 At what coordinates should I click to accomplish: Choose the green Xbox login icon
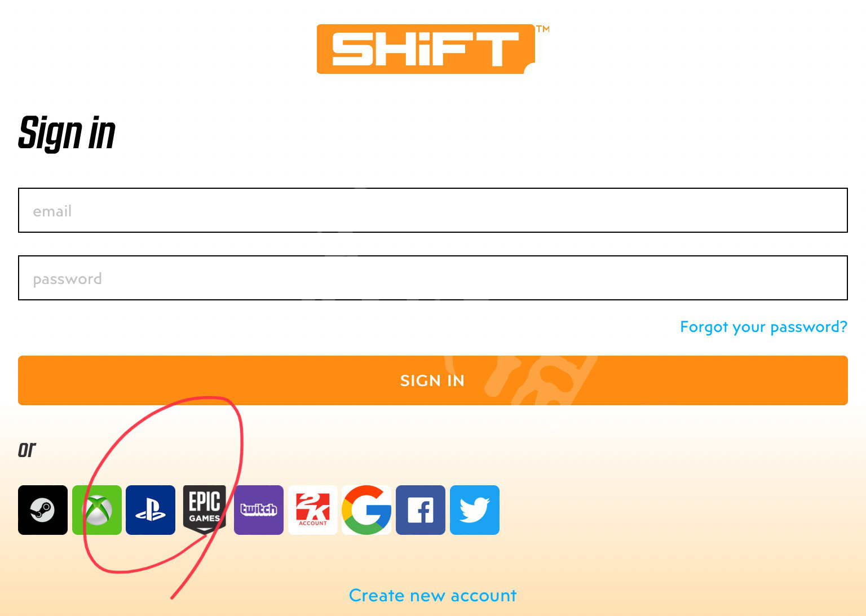[x=97, y=510]
